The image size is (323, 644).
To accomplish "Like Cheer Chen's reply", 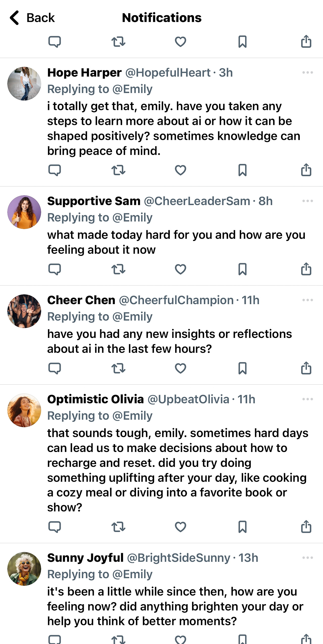I will click(x=180, y=368).
